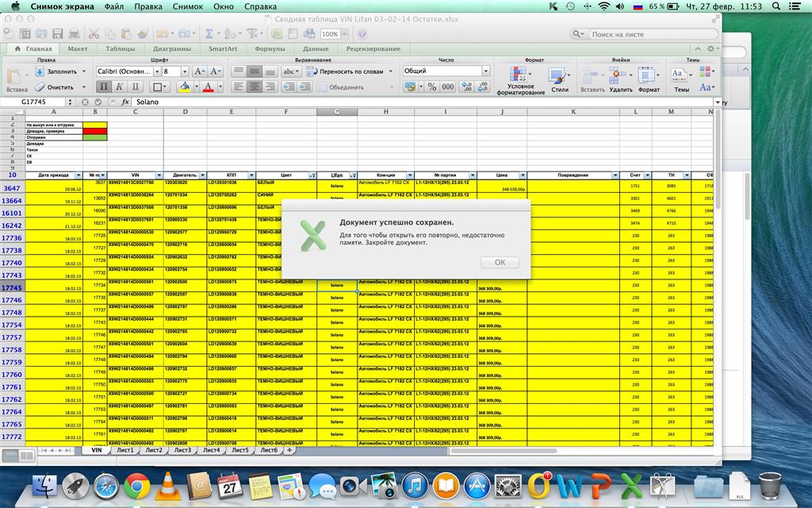
Task: Toggle middle vertical alignment
Action: click(254, 71)
